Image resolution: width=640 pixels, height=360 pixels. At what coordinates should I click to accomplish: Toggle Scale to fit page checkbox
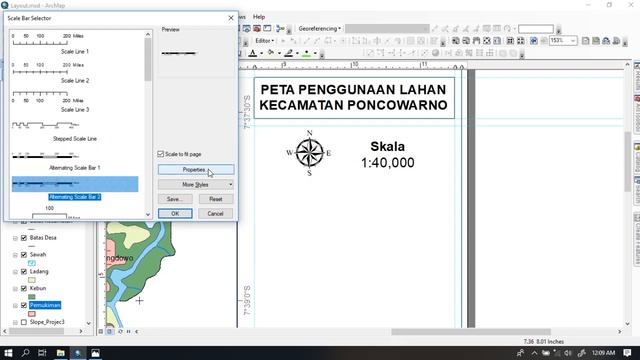(x=160, y=154)
